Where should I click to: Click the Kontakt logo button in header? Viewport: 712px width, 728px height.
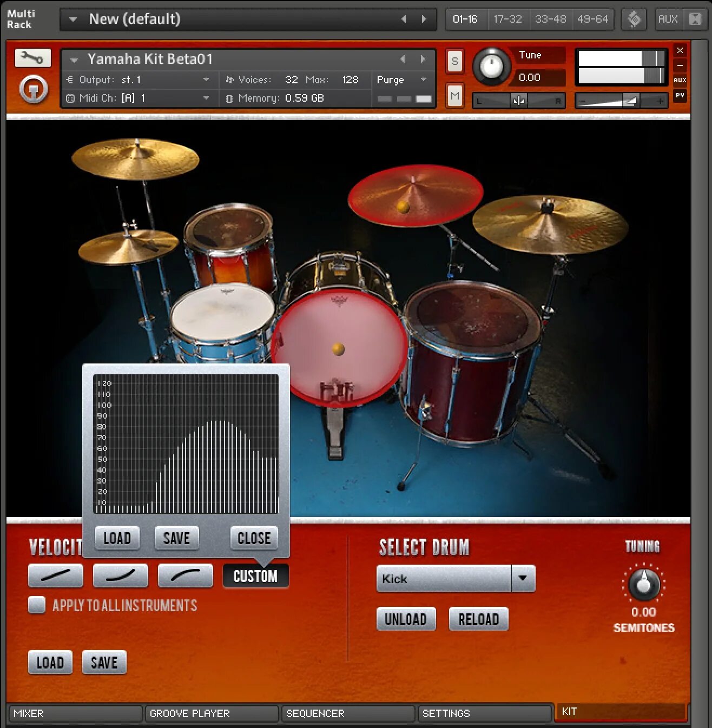[x=634, y=19]
